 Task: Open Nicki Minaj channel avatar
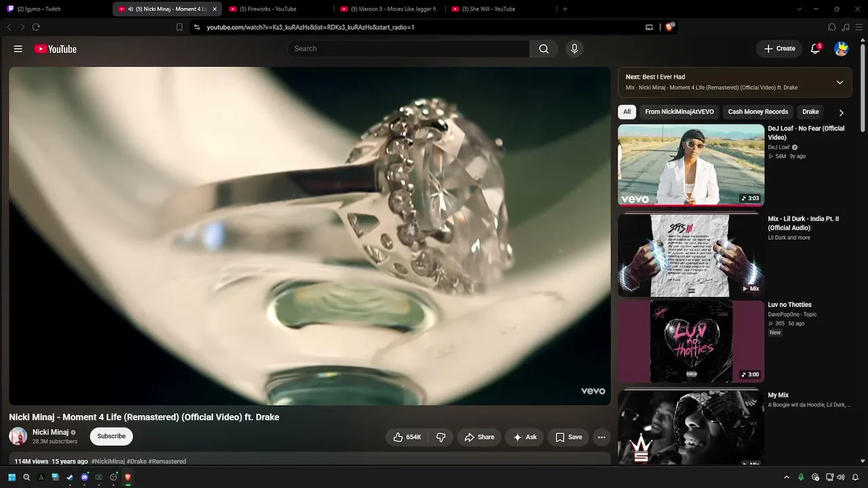pos(18,436)
